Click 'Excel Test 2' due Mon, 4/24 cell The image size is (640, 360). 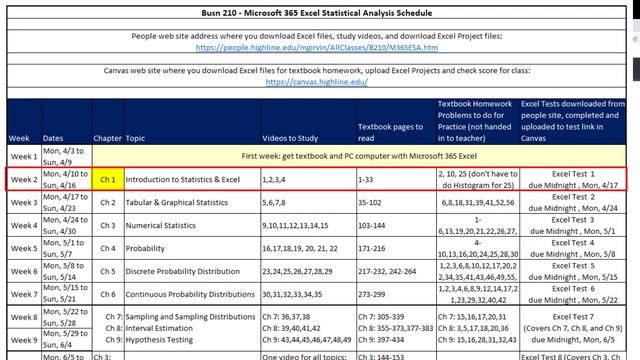[x=573, y=202]
